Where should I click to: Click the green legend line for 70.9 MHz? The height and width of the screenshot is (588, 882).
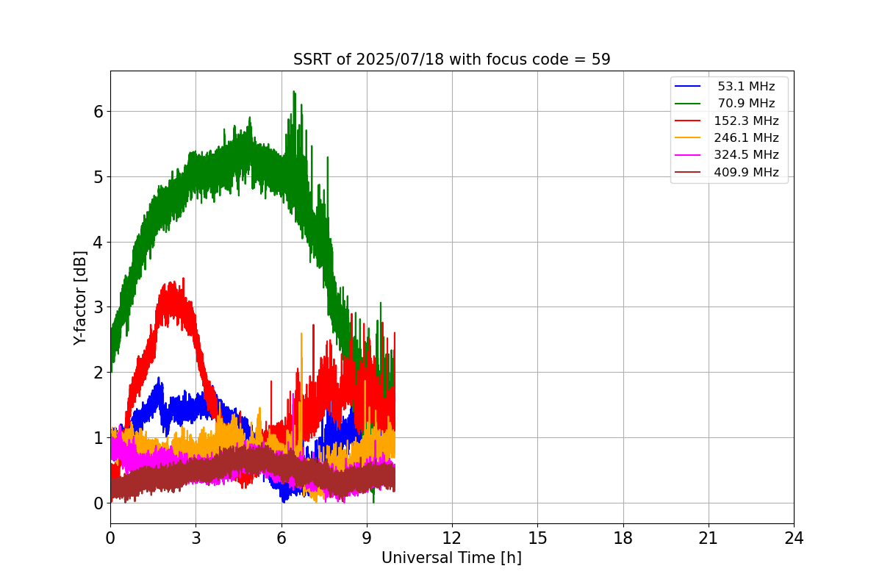click(x=688, y=104)
